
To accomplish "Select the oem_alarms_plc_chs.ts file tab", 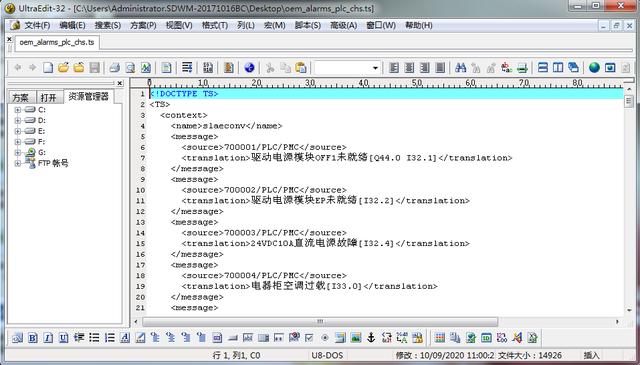I will click(x=57, y=42).
